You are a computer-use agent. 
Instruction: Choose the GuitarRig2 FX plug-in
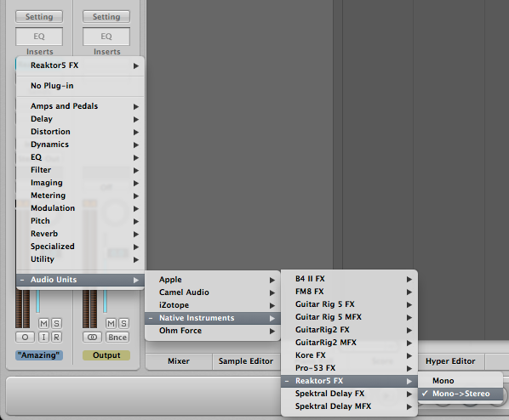point(349,330)
